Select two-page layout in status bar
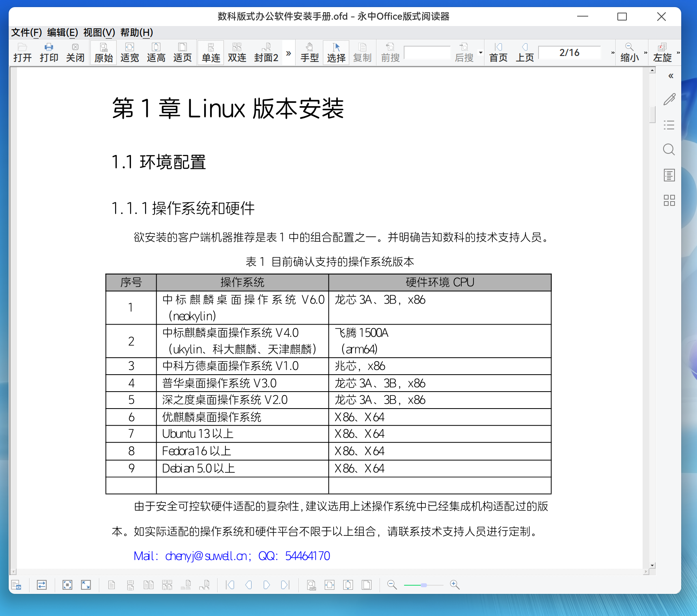697x616 pixels. [x=149, y=585]
